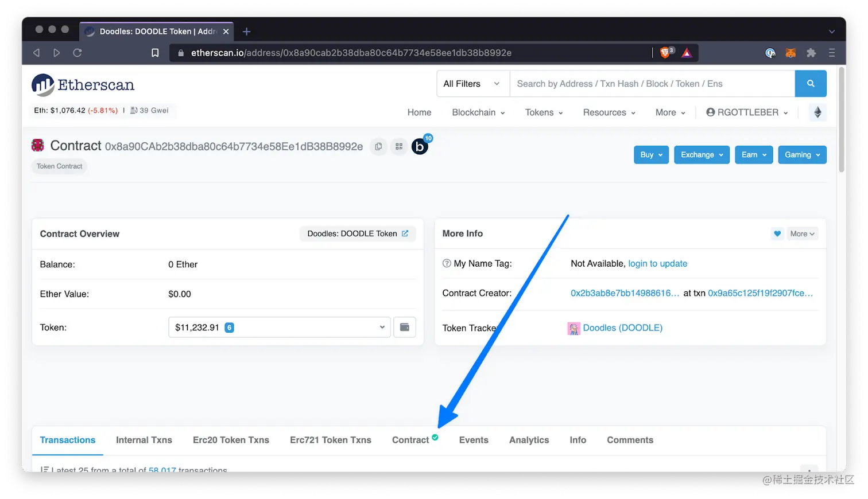Copy contract address to clipboard icon

coord(378,147)
